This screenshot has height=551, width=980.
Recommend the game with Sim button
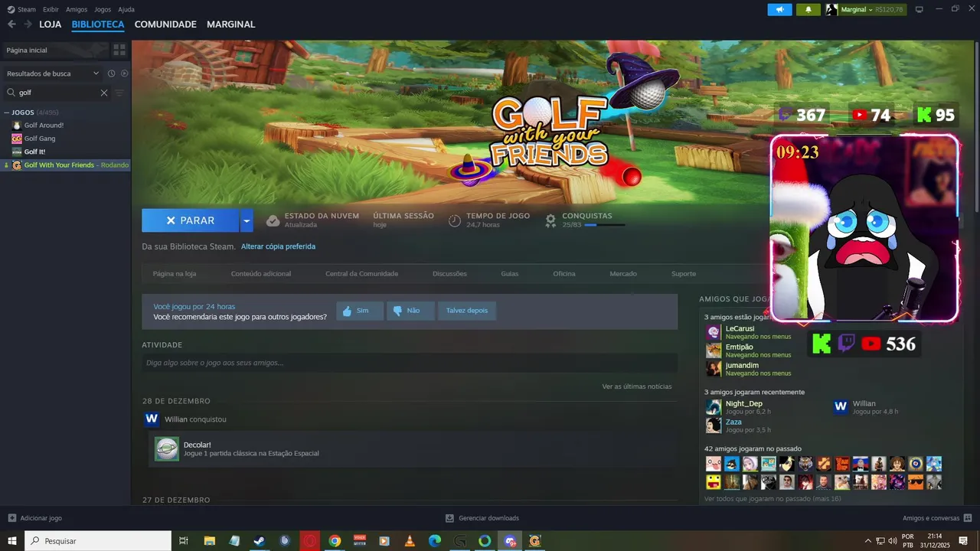pos(360,311)
